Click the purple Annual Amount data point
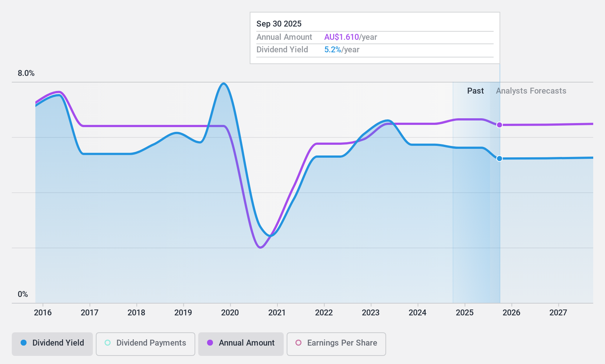Screen dimensions: 605x364 (499, 125)
